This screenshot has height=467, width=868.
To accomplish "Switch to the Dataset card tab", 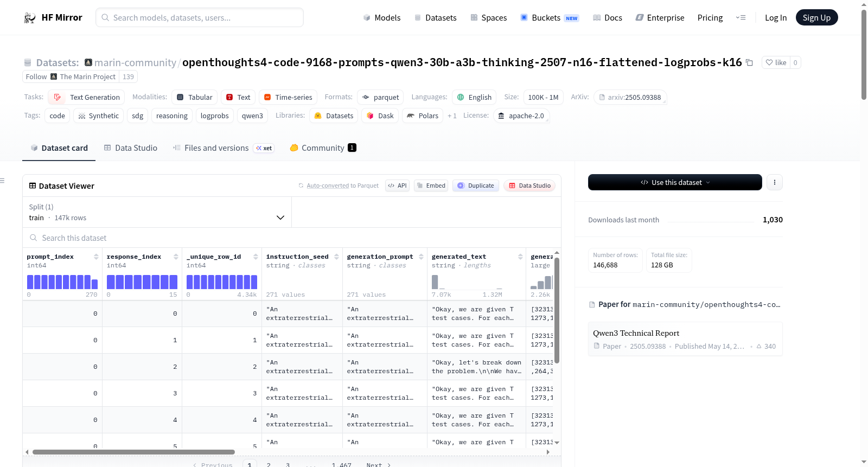I will (x=59, y=148).
